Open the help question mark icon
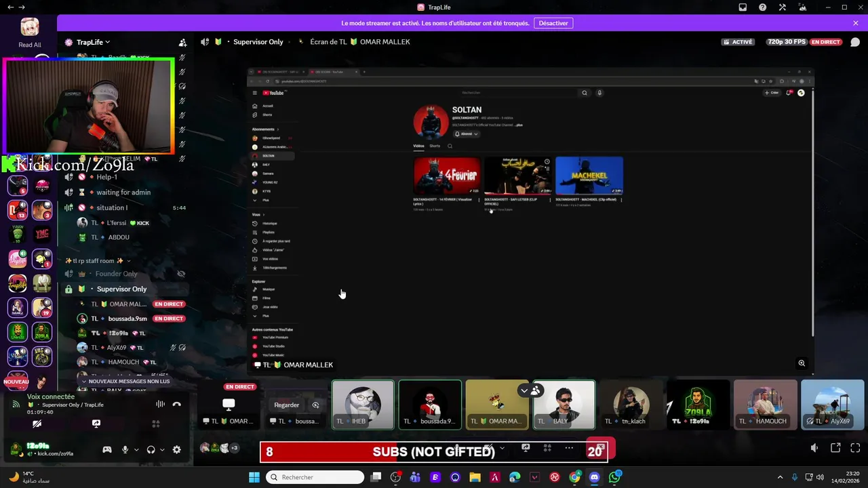 (763, 7)
